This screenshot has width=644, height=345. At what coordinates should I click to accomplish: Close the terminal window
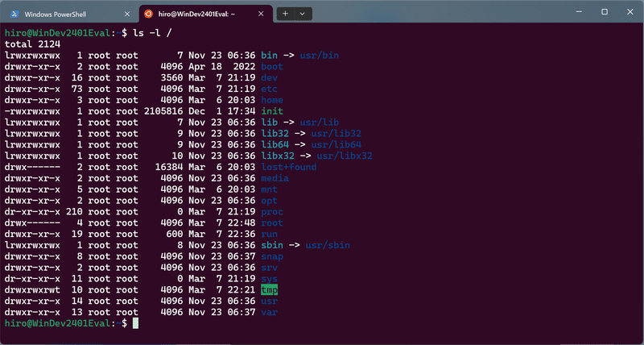[x=630, y=12]
